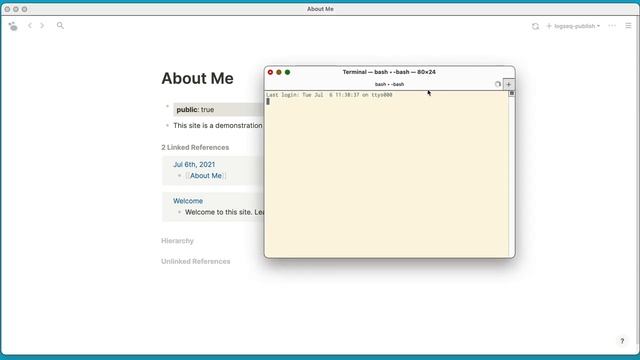Minimize the Terminal window with yellow button
640x360 pixels.
279,72
